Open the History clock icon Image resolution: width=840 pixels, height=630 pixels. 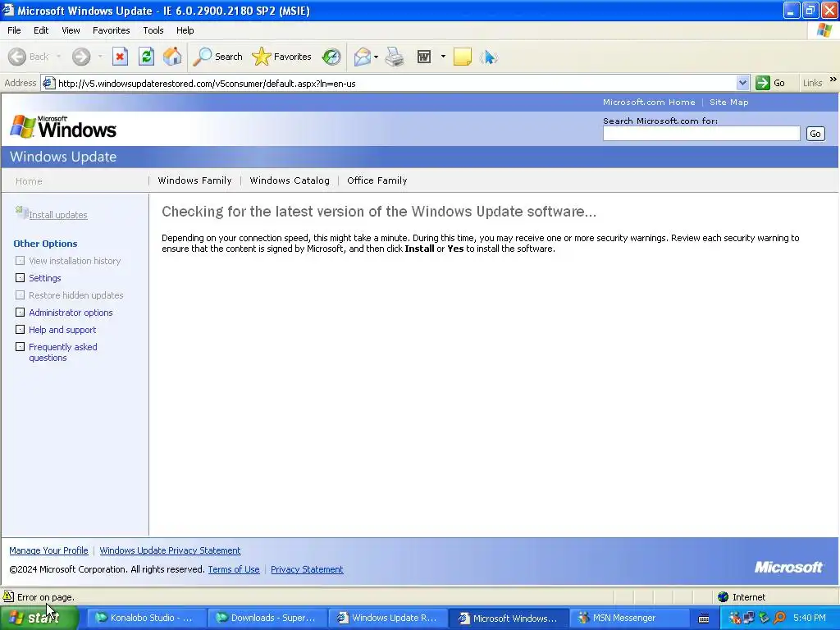[331, 57]
